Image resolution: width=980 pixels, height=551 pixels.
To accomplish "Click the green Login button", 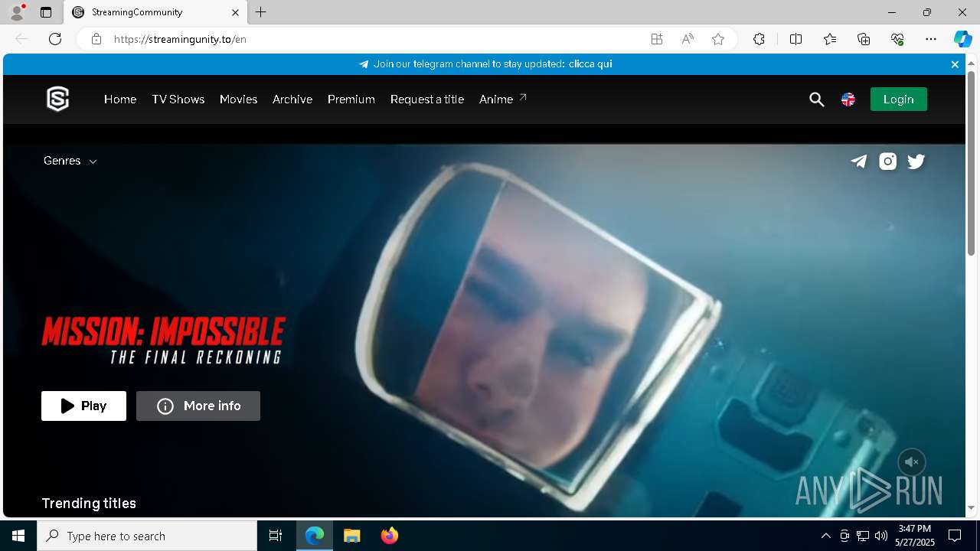I will click(x=898, y=99).
